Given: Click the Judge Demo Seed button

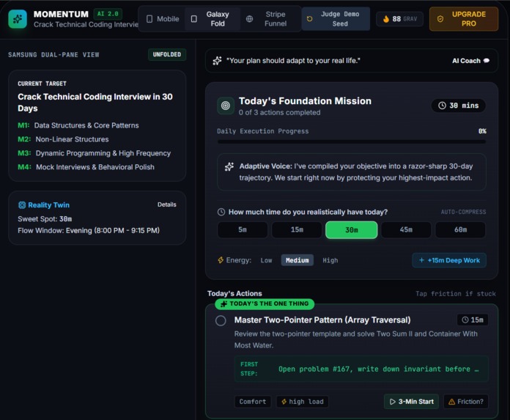Looking at the screenshot, I should pyautogui.click(x=336, y=19).
